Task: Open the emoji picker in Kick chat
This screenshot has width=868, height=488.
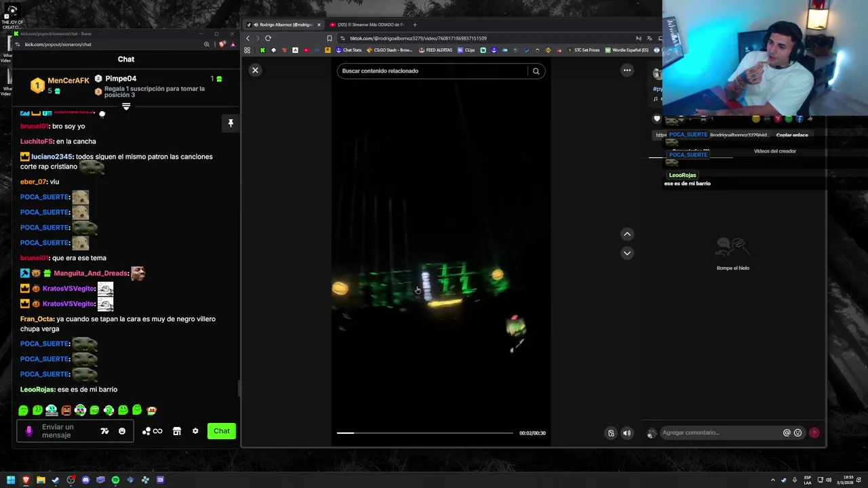Action: pyautogui.click(x=122, y=431)
